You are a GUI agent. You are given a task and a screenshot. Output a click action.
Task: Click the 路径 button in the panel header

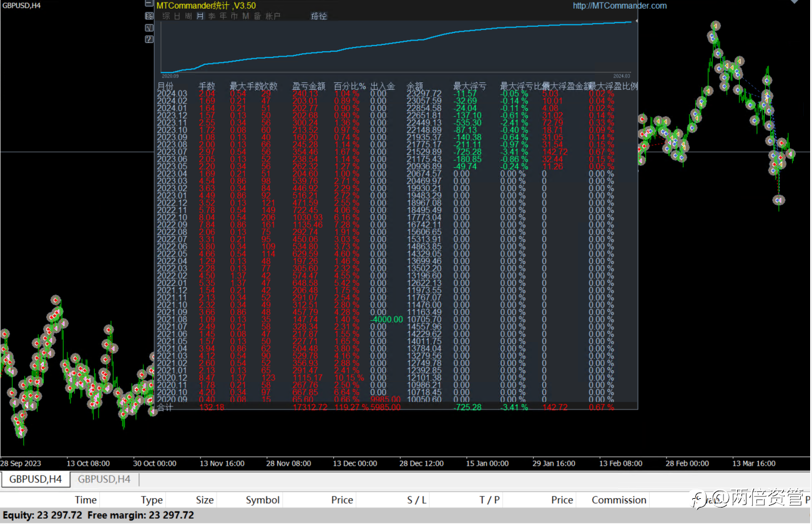tap(319, 16)
